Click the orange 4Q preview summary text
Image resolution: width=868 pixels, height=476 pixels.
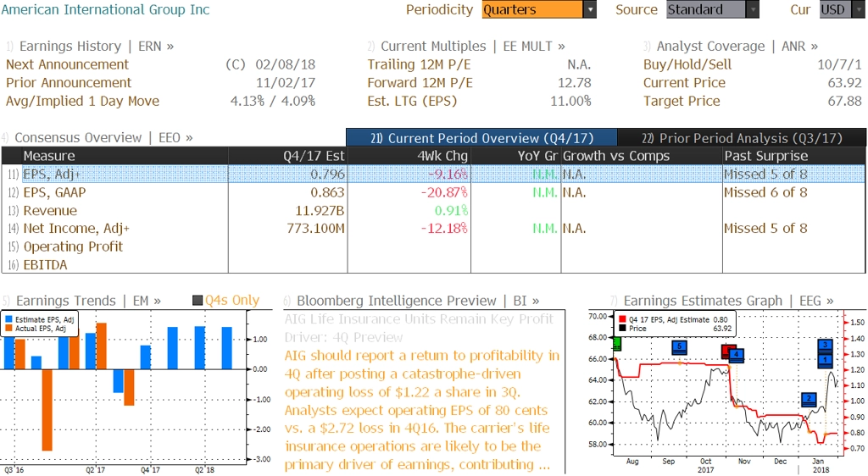[x=422, y=410]
